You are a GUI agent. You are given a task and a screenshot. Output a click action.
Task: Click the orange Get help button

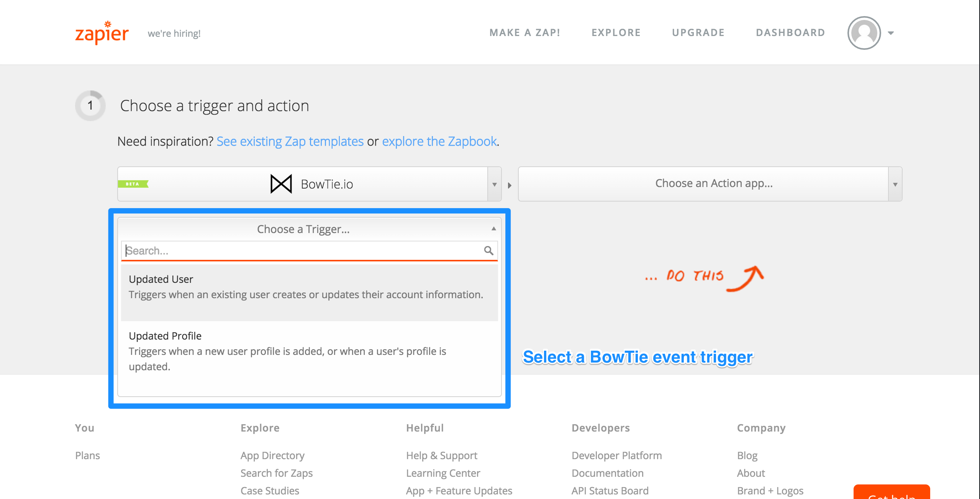(x=892, y=492)
